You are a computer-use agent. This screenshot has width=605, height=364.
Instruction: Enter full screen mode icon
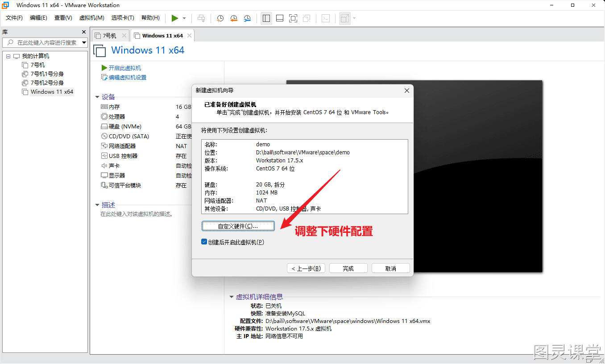(x=293, y=18)
